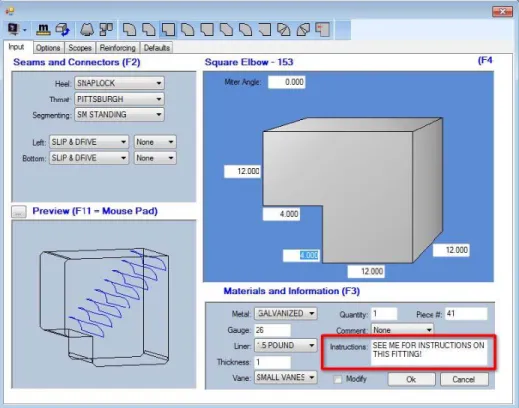Select the eighth elbow type icon in the toolbar

coord(265,29)
